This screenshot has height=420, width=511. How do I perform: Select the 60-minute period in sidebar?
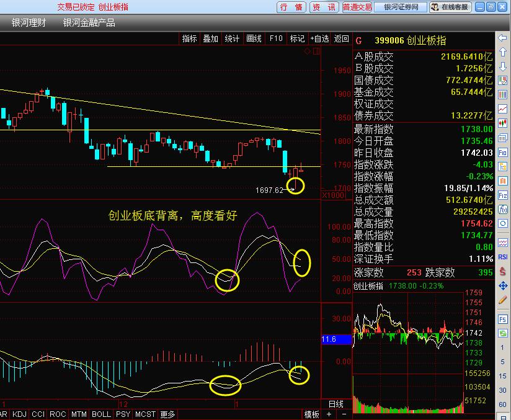pos(502,404)
